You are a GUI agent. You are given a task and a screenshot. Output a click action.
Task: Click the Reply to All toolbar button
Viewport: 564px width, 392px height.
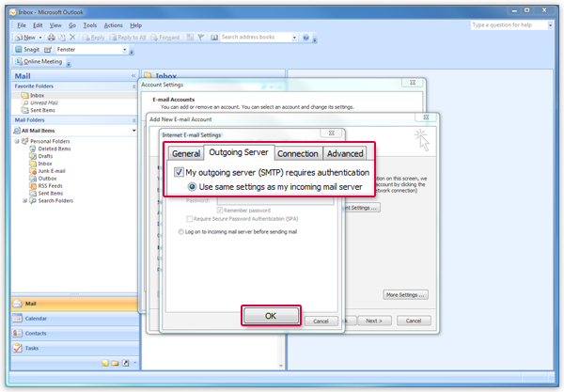click(128, 38)
